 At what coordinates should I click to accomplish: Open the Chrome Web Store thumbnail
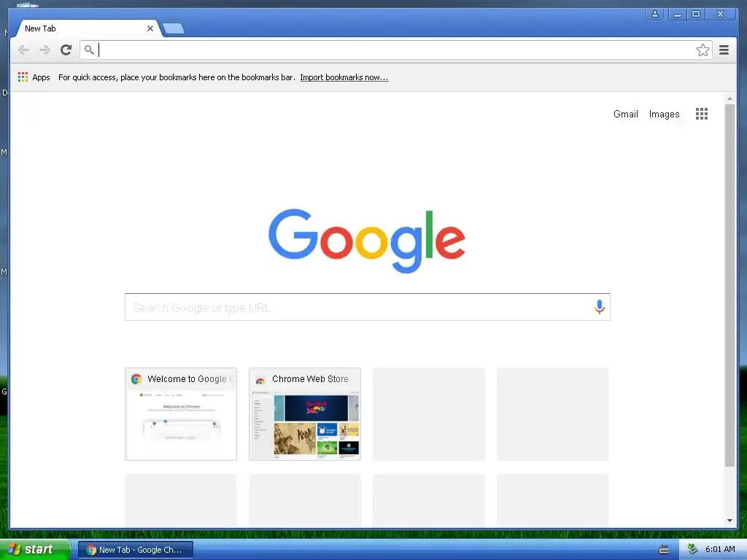[305, 414]
